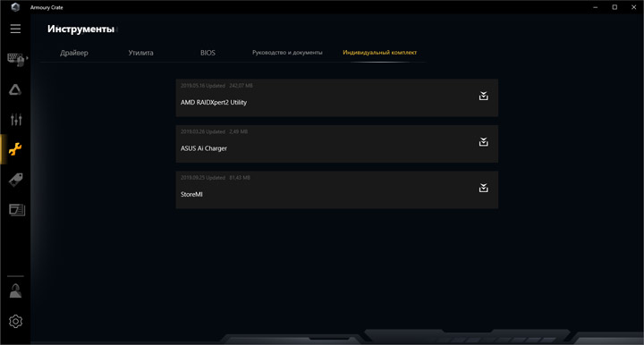The image size is (644, 345).
Task: Open the settings gear icon
Action: click(x=15, y=321)
